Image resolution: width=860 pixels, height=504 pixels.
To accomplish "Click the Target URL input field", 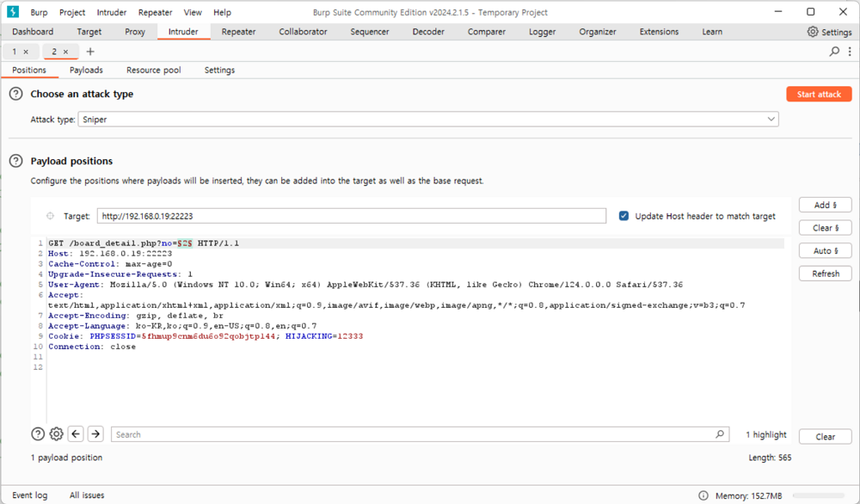I will pos(352,216).
